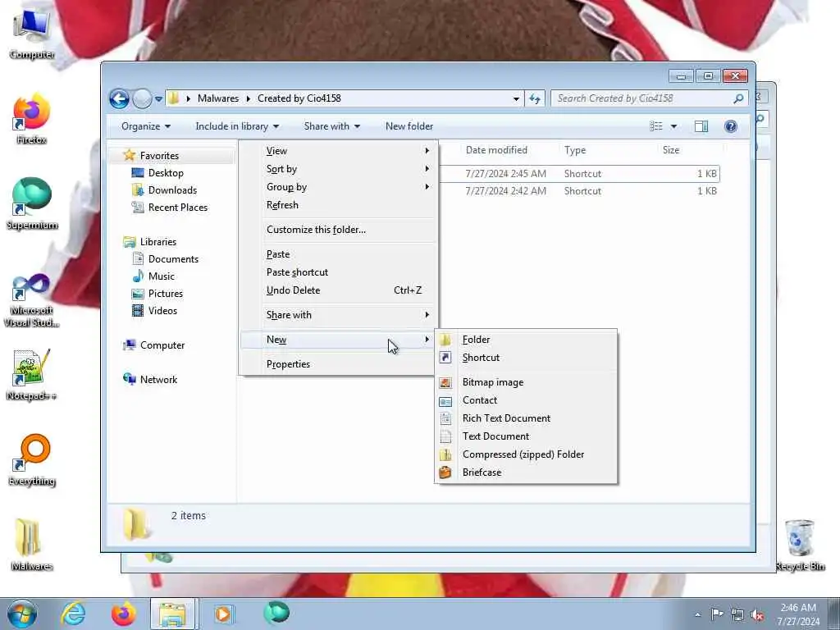The image size is (840, 630).
Task: Open Explorer help via the question mark icon
Action: pyautogui.click(x=731, y=126)
